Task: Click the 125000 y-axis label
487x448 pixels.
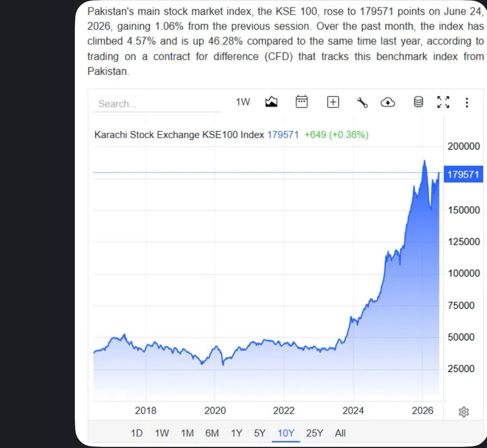Action: coord(464,242)
